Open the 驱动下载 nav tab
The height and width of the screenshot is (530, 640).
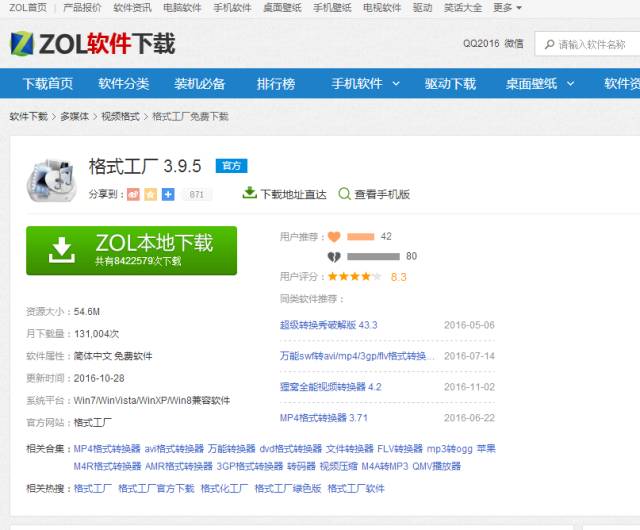tap(450, 84)
